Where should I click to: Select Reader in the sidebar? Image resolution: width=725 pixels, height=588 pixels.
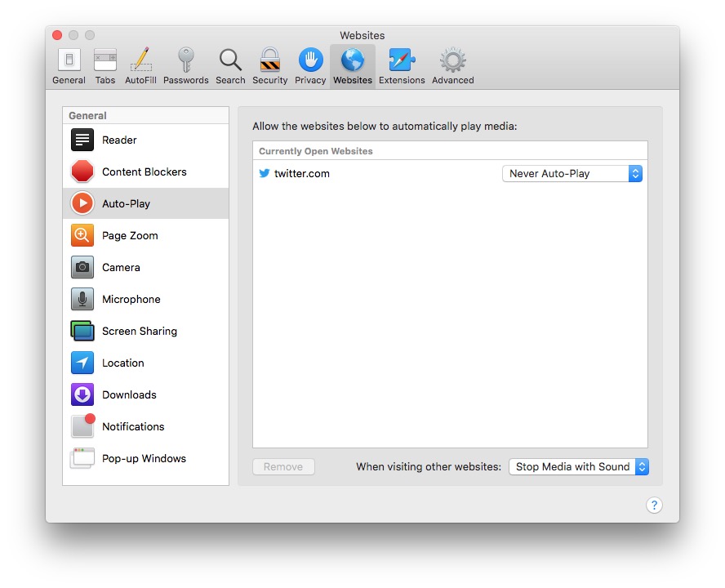tap(119, 140)
